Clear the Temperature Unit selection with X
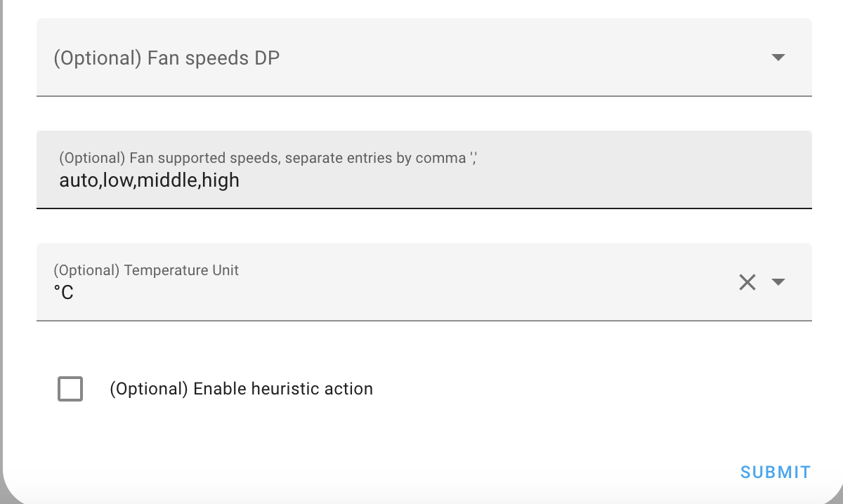 pyautogui.click(x=747, y=282)
